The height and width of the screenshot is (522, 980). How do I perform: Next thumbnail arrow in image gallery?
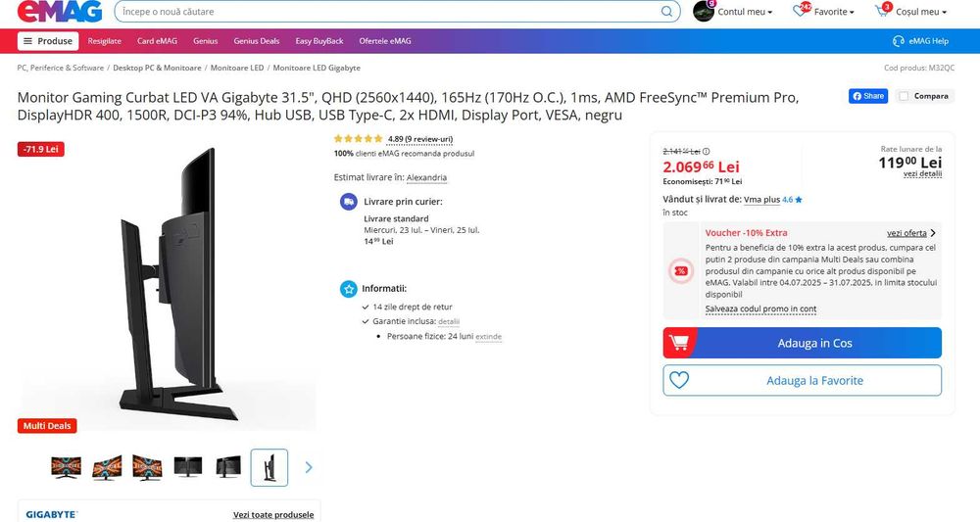click(308, 467)
